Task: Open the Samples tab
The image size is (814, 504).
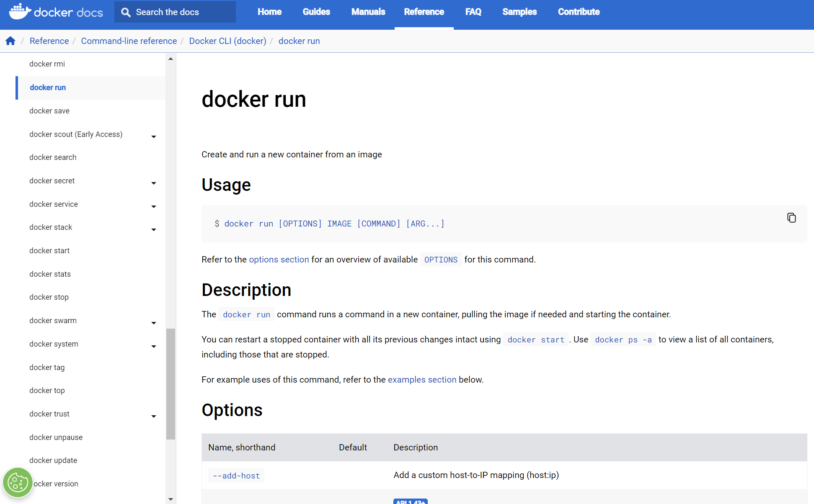Action: [x=519, y=12]
